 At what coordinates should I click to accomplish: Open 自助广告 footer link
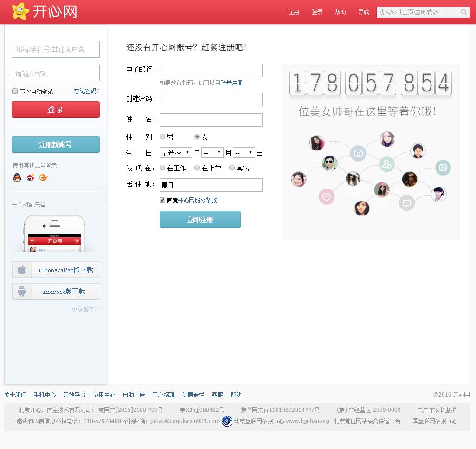[x=134, y=395]
